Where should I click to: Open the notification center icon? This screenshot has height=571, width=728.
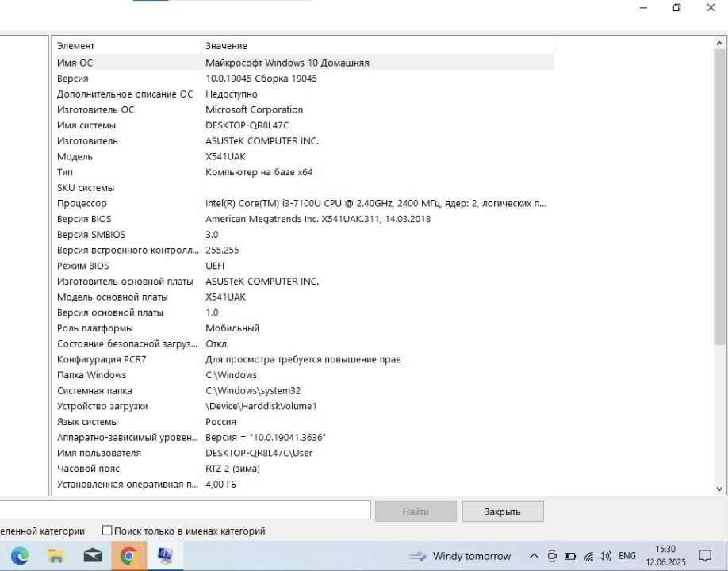(705, 556)
